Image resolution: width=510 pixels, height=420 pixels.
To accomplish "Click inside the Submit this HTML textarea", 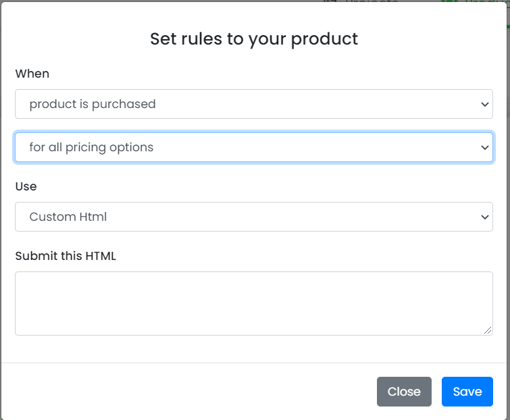I will pos(253,303).
